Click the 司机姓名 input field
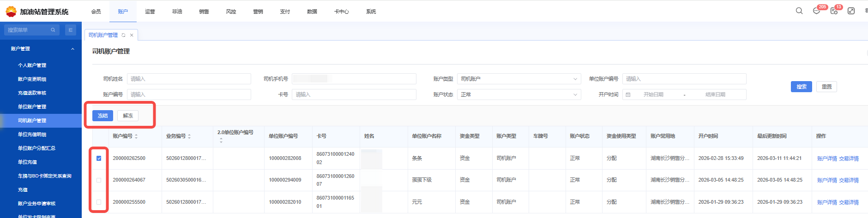The height and width of the screenshot is (218, 868). coord(189,79)
